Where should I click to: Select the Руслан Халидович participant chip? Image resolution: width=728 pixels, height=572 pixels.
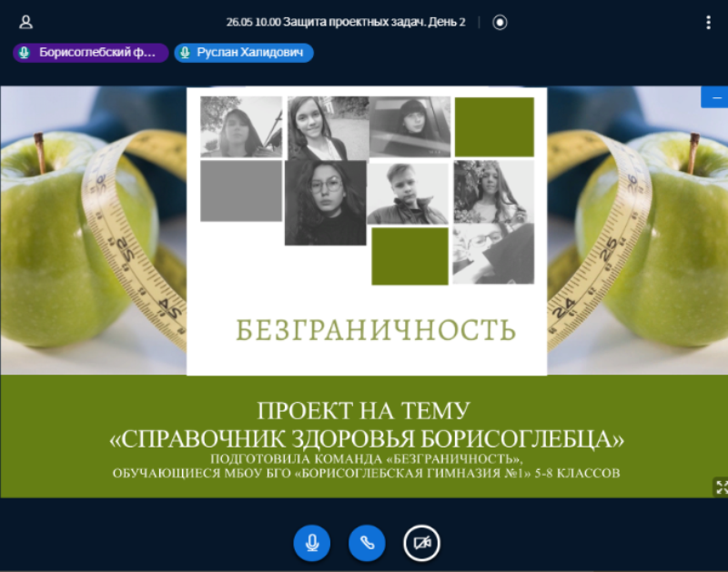point(244,53)
